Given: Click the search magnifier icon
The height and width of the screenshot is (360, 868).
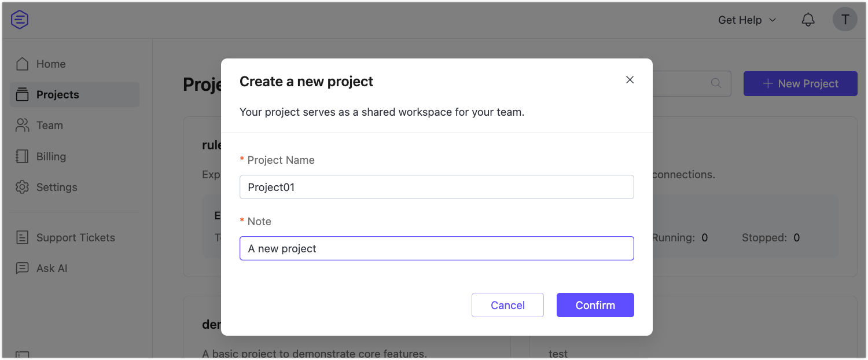Looking at the screenshot, I should [715, 83].
